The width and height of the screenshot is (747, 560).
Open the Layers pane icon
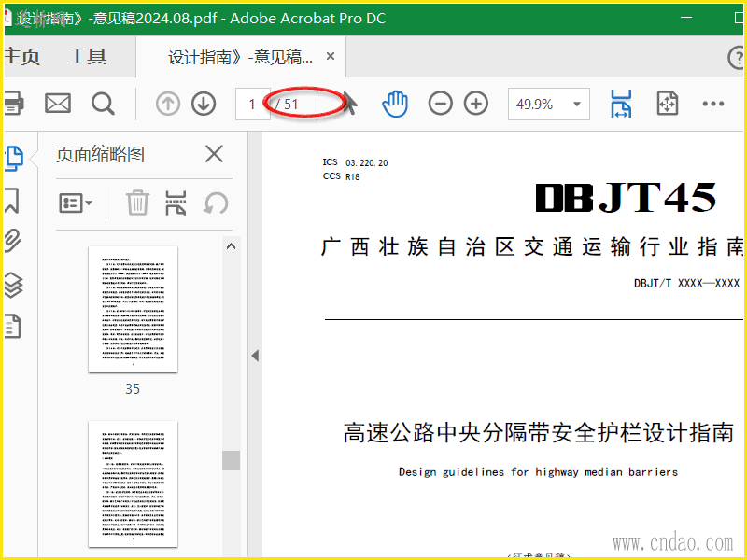point(13,285)
